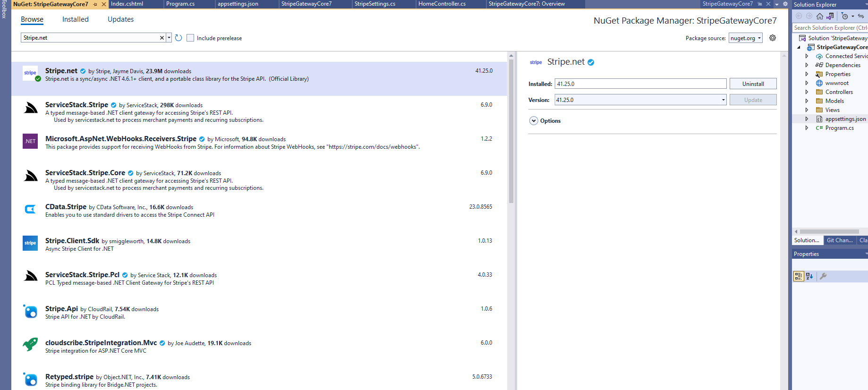Image resolution: width=868 pixels, height=390 pixels.
Task: Click the Update button
Action: coord(753,100)
